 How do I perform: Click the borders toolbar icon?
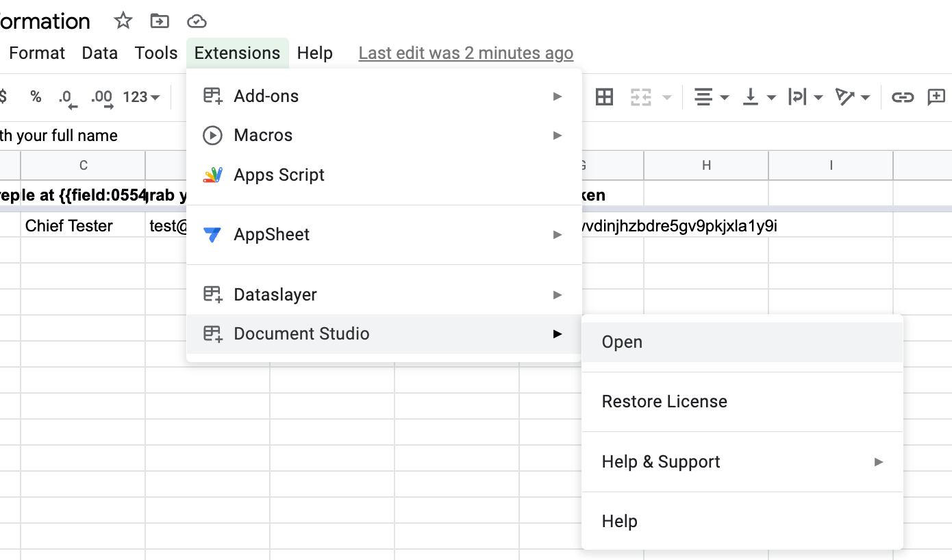[x=604, y=97]
